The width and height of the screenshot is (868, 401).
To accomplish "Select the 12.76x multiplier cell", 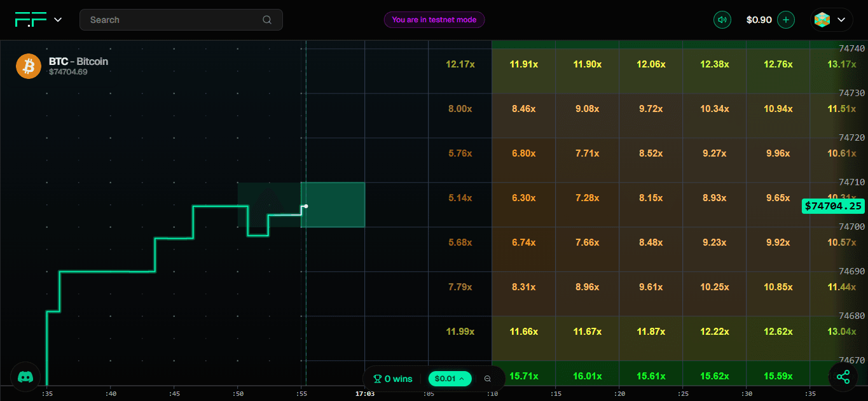I will tap(777, 64).
